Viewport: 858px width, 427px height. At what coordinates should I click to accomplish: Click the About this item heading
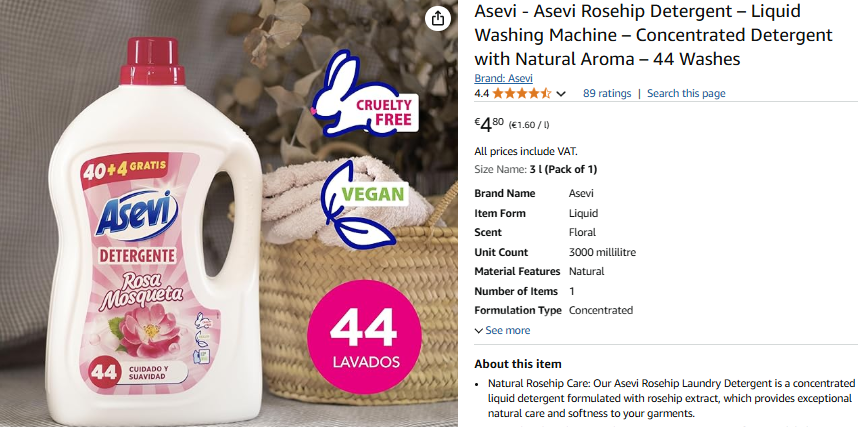click(518, 364)
